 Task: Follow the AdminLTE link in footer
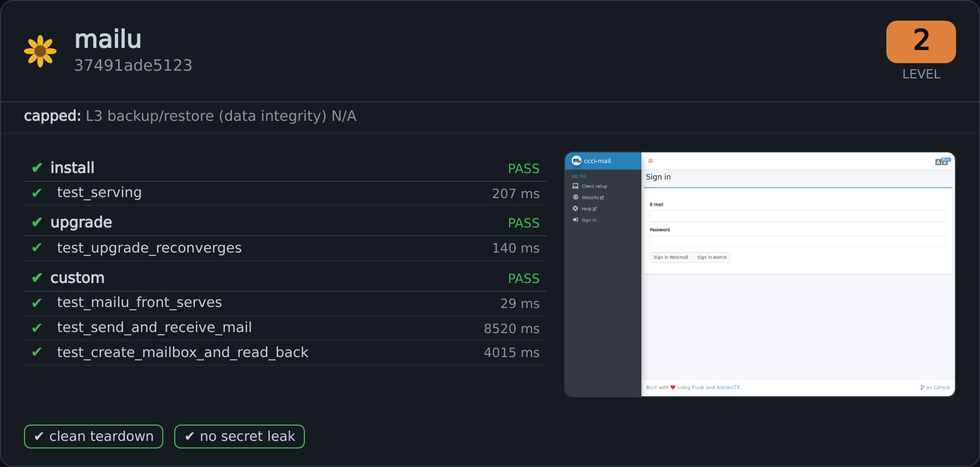click(x=728, y=388)
